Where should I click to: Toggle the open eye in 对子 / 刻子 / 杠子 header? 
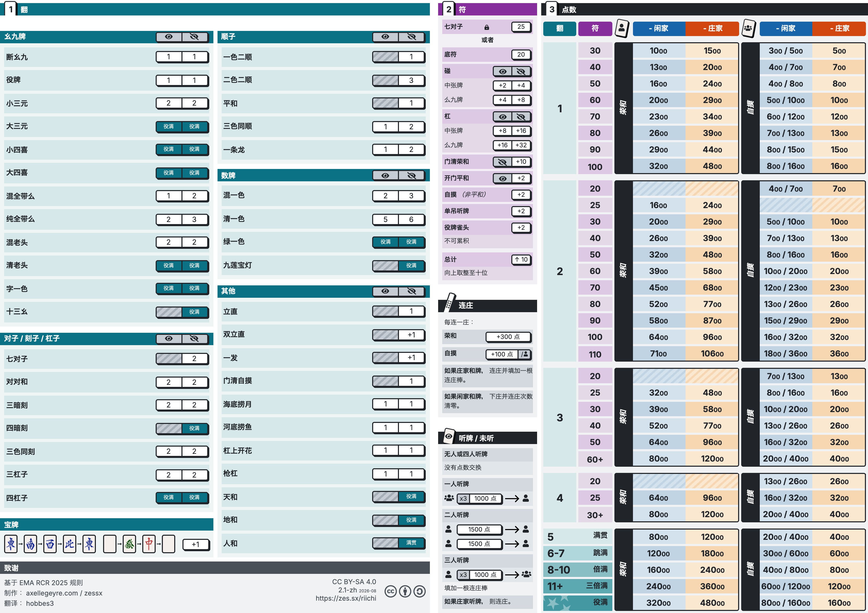pyautogui.click(x=169, y=339)
